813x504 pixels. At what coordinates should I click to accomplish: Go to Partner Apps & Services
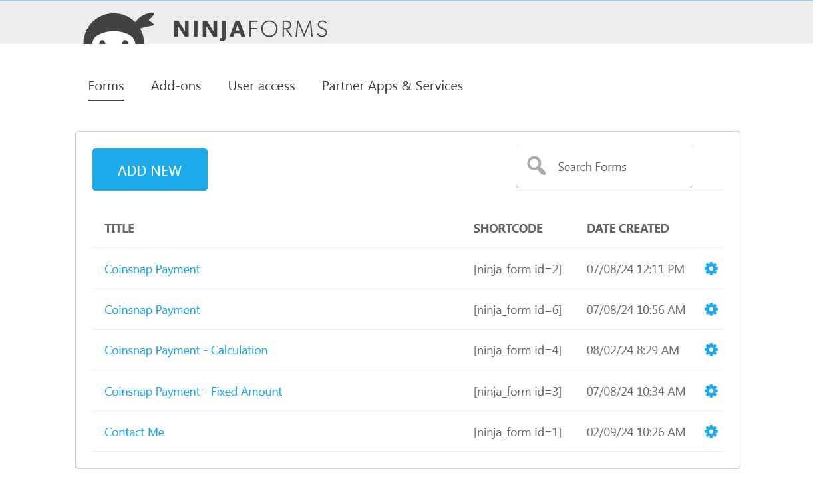(x=392, y=86)
